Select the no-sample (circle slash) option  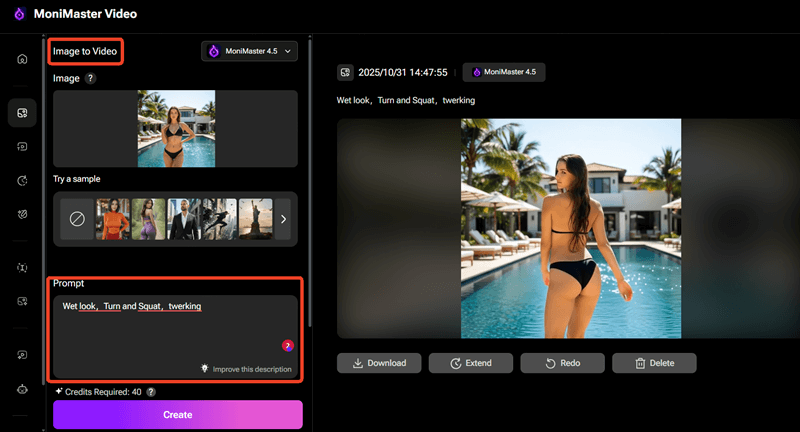click(x=77, y=219)
